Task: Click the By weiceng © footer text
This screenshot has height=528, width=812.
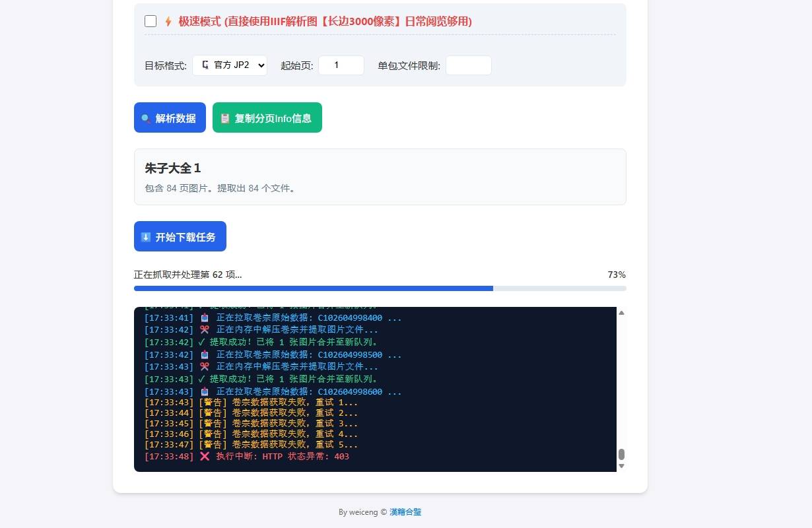Action: tap(362, 512)
